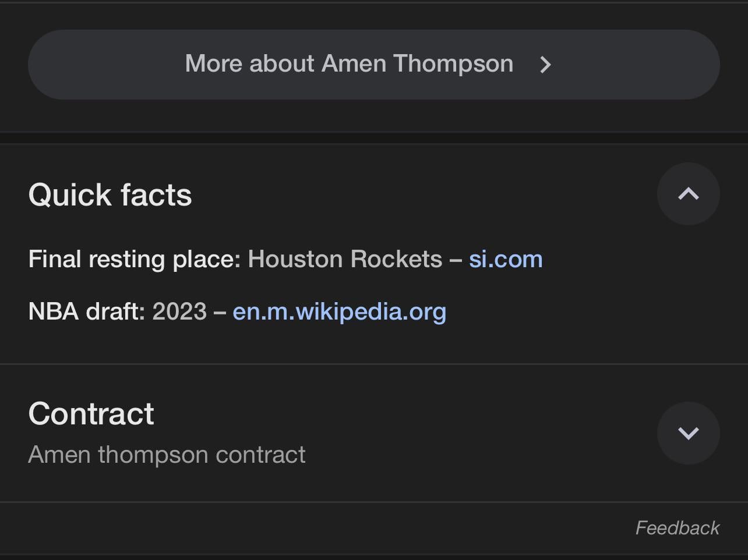Collapse the Quick facts section
Image resolution: width=748 pixels, height=560 pixels.
688,194
